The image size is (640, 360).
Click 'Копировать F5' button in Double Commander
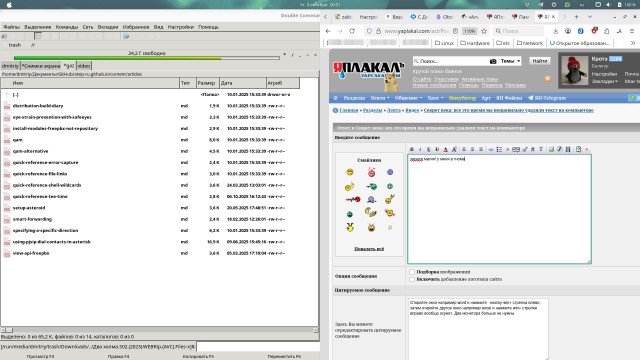tap(198, 356)
